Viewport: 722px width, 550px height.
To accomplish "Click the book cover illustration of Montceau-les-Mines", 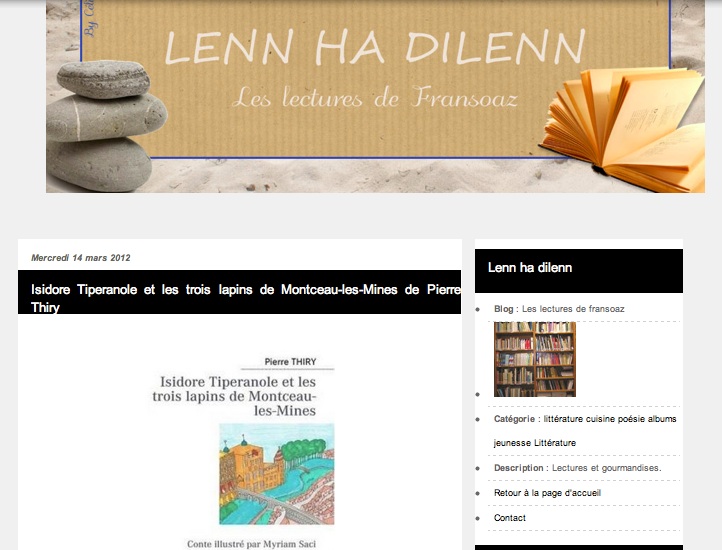I will click(277, 474).
